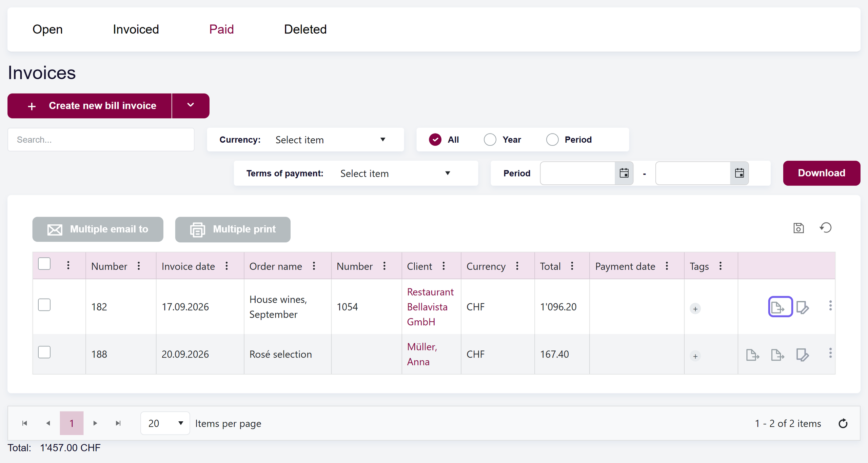Click Multiple print
868x463 pixels.
pos(233,229)
